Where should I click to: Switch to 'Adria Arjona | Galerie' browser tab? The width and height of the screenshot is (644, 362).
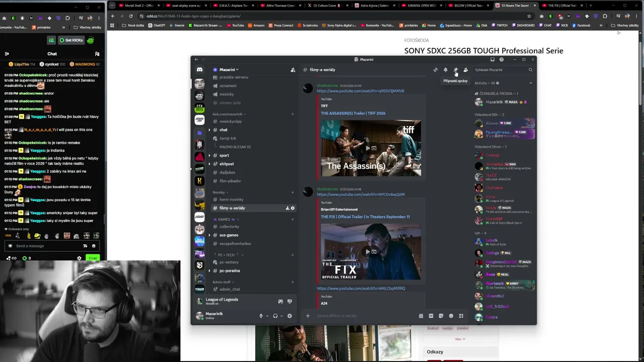coord(376,6)
